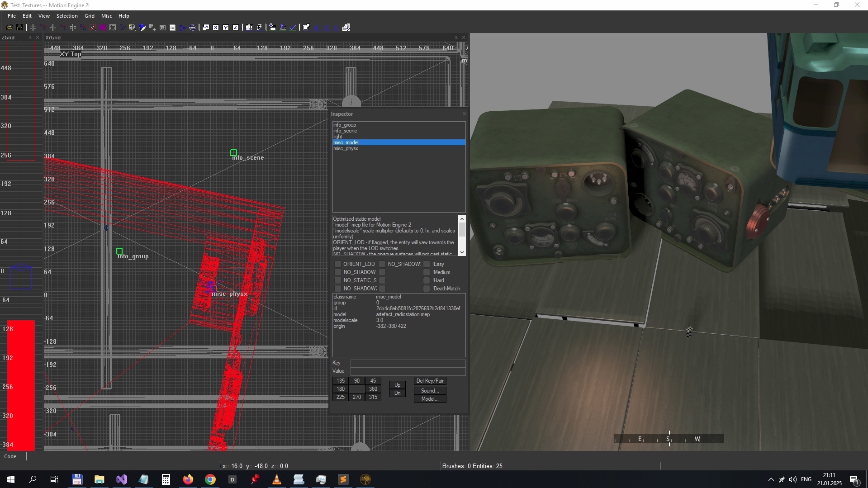The height and width of the screenshot is (488, 868).
Task: Click the blue bucket toolbar icon
Action: point(142,27)
